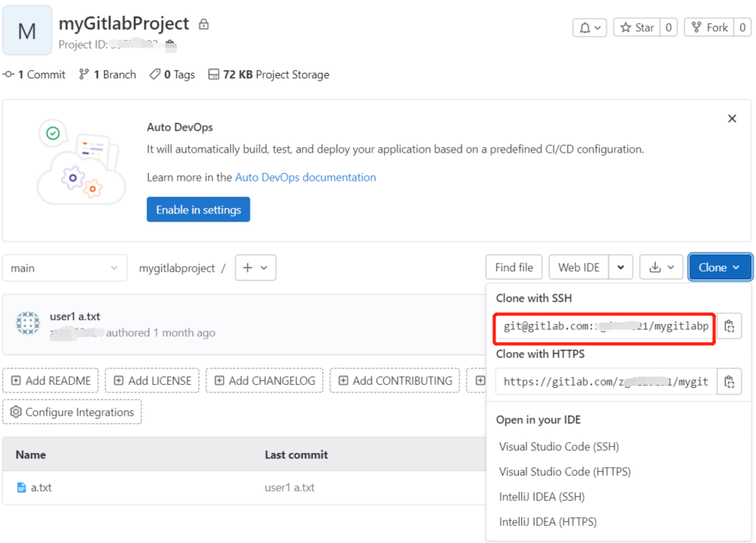Open the 1 Branch link
The height and width of the screenshot is (543, 756).
[107, 75]
